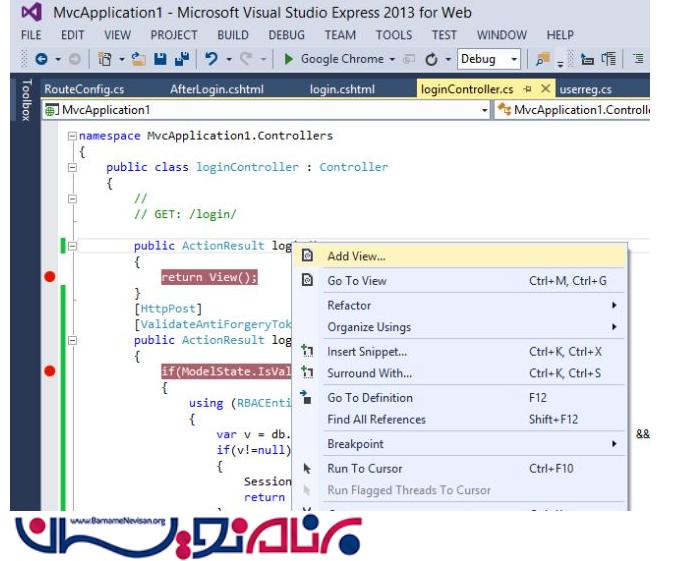Open the MvcApplication1 project scope dropdown
Screen dimensions: 679x561
click(484, 110)
